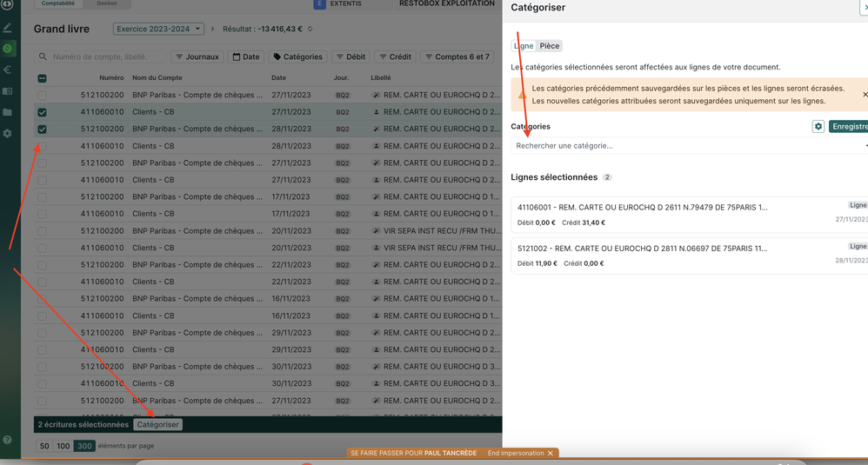This screenshot has width=868, height=465.
Task: Open the categories settings gear icon
Action: pyautogui.click(x=818, y=127)
